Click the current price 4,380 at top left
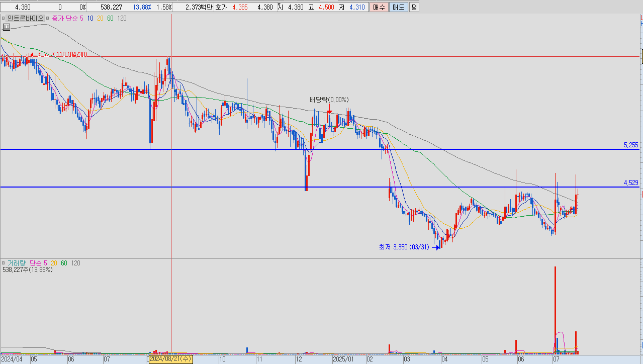Image resolution: width=643 pixels, height=364 pixels. pyautogui.click(x=23, y=8)
